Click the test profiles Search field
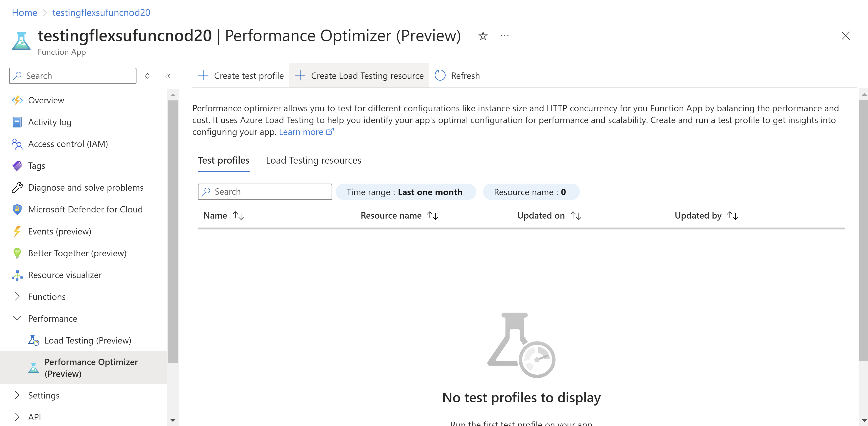This screenshot has width=868, height=426. 265,192
